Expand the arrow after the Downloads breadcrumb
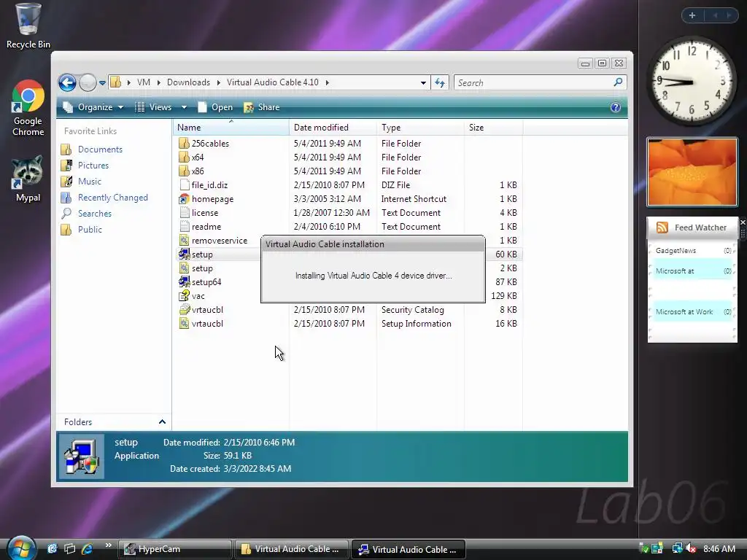 (x=218, y=82)
